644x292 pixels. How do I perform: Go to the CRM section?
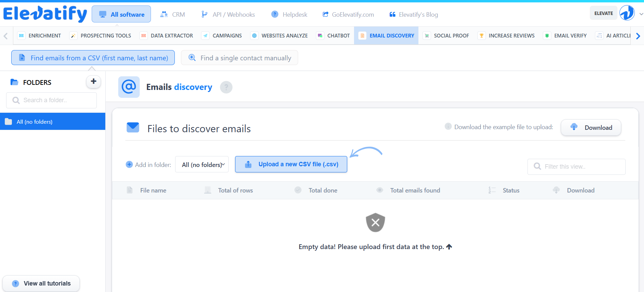pyautogui.click(x=172, y=15)
